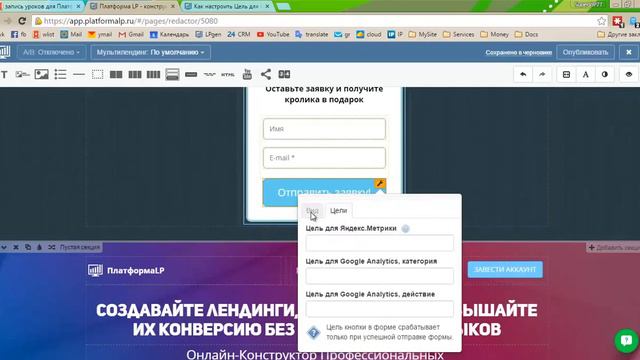Click the Отправить заявку button

click(324, 192)
